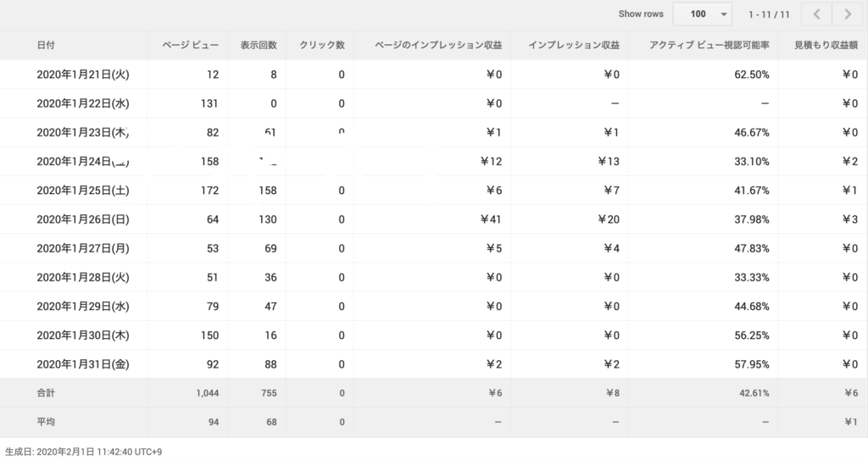868x460 pixels.
Task: Select the 2020年1月25日(土) date cell
Action: (83, 191)
